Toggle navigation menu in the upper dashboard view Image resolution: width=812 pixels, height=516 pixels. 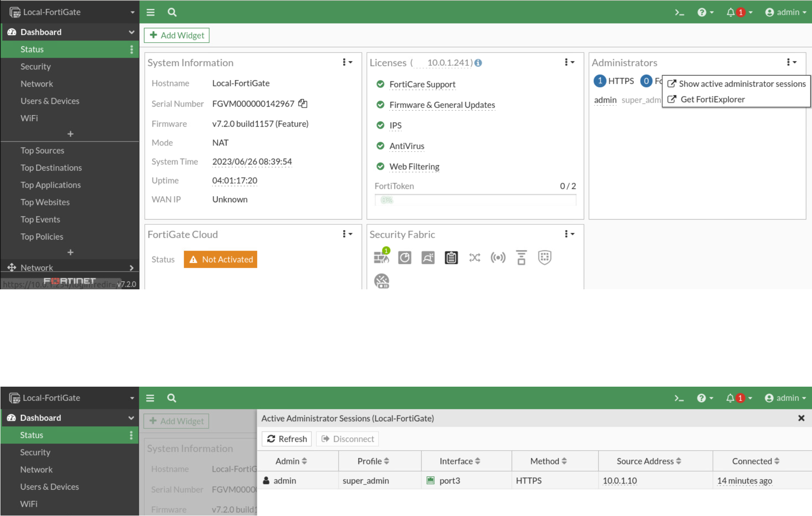tap(151, 12)
